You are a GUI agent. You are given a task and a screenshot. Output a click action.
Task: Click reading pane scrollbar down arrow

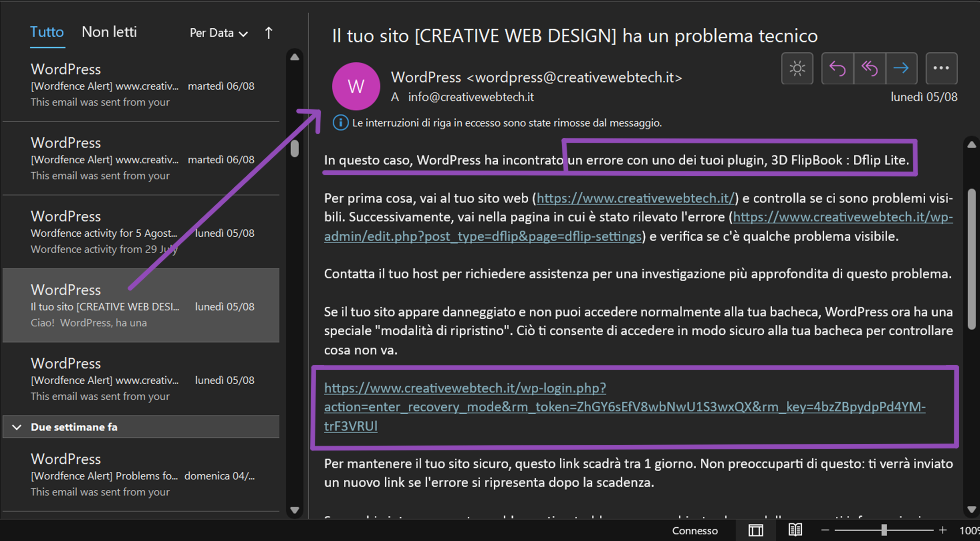click(x=972, y=509)
